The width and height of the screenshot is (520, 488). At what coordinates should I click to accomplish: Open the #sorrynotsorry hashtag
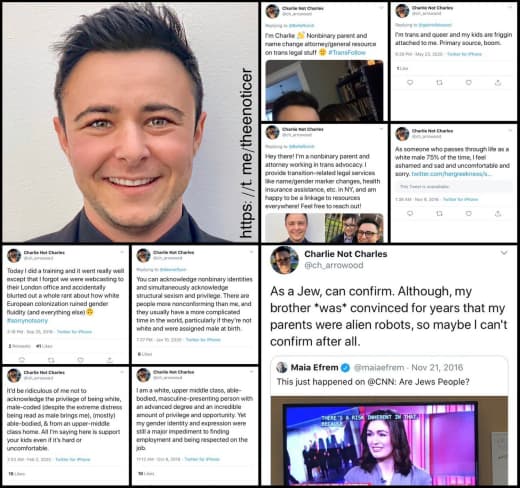(27, 321)
